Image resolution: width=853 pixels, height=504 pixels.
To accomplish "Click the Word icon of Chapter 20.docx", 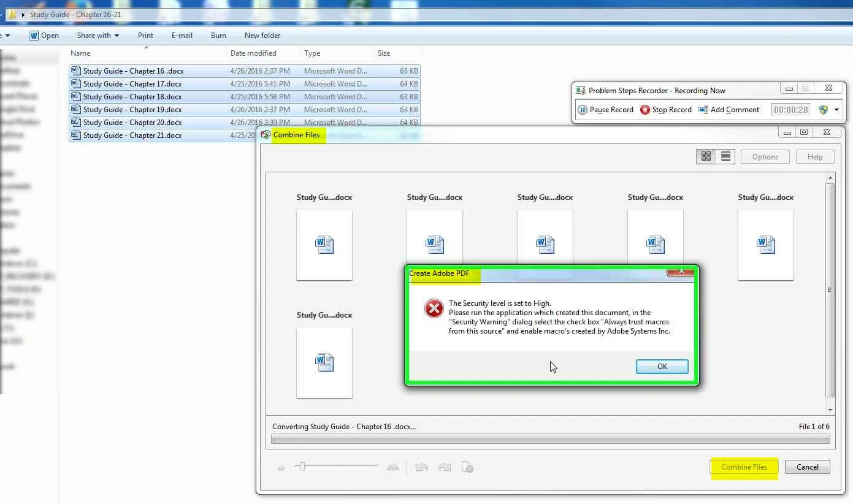I will click(76, 122).
